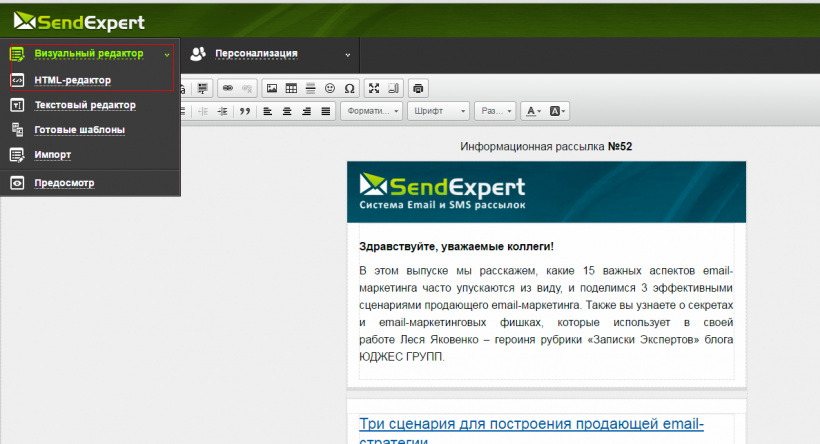Expand the Персонализация dropdown arrow
The image size is (820, 444).
point(348,55)
